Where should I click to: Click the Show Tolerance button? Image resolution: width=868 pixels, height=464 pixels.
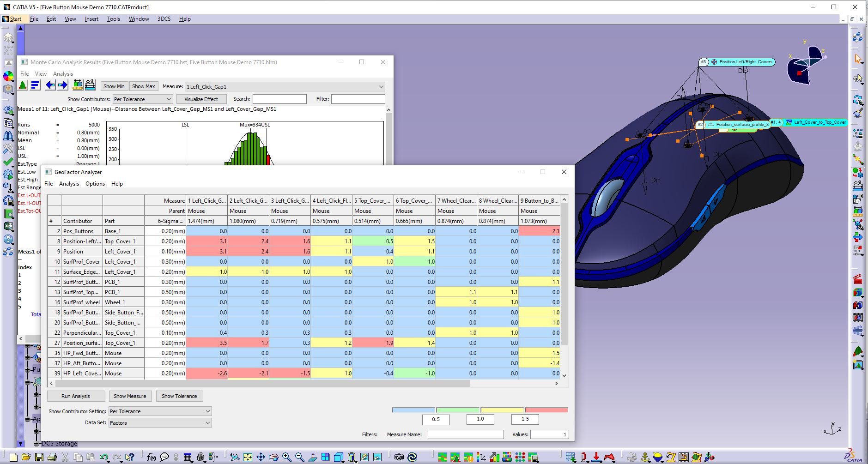pos(179,396)
